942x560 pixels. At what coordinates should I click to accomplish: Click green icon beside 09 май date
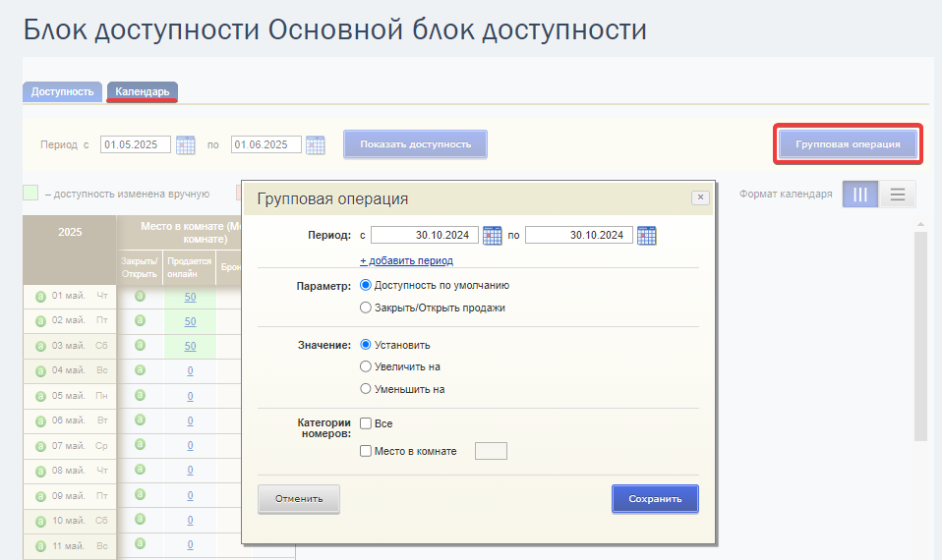click(x=40, y=496)
